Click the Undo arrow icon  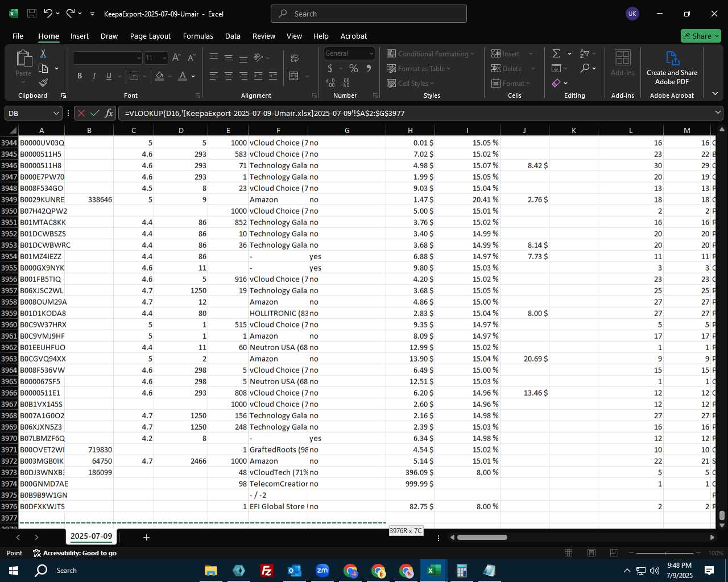[48, 13]
